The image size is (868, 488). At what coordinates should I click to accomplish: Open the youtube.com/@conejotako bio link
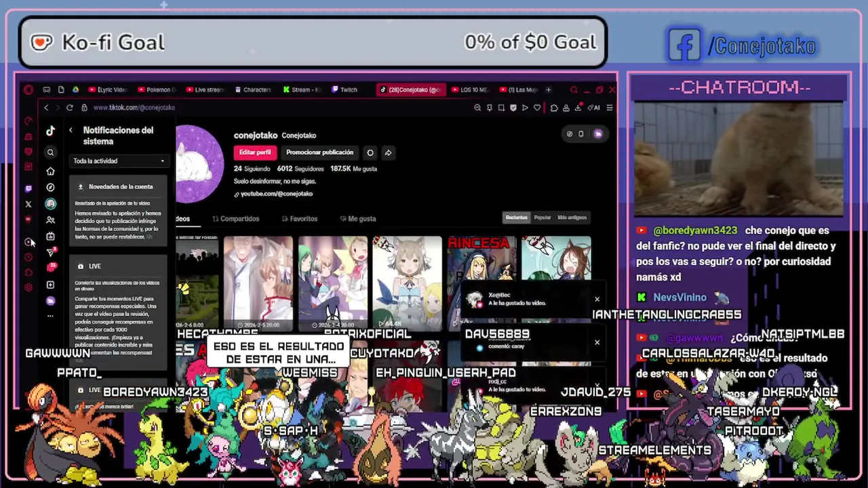[273, 194]
